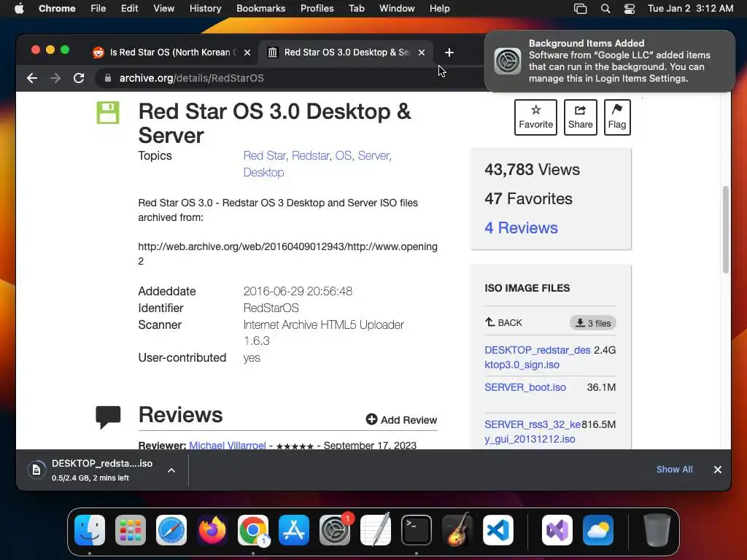Open the Red Star topic link
747x560 pixels.
point(264,156)
